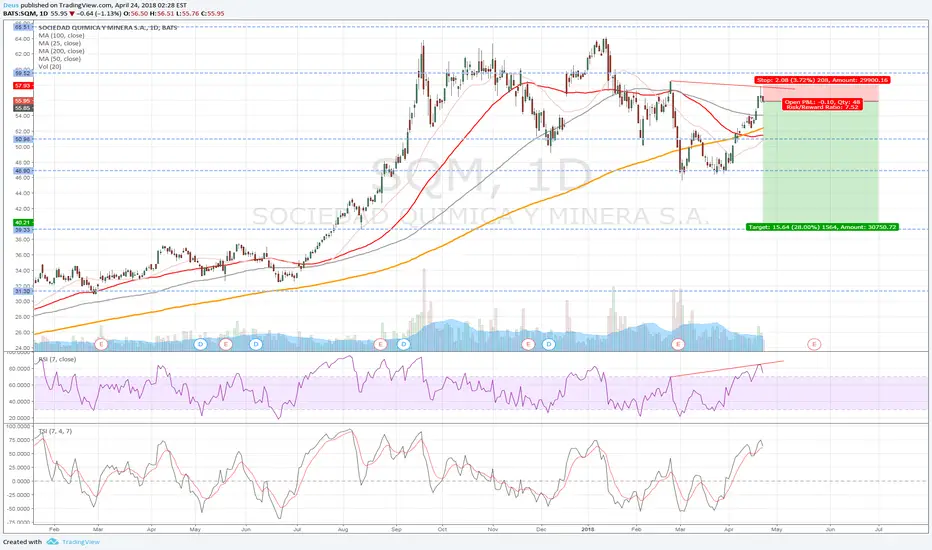Click the green target zone of the short position
932x550 pixels.
(x=820, y=162)
